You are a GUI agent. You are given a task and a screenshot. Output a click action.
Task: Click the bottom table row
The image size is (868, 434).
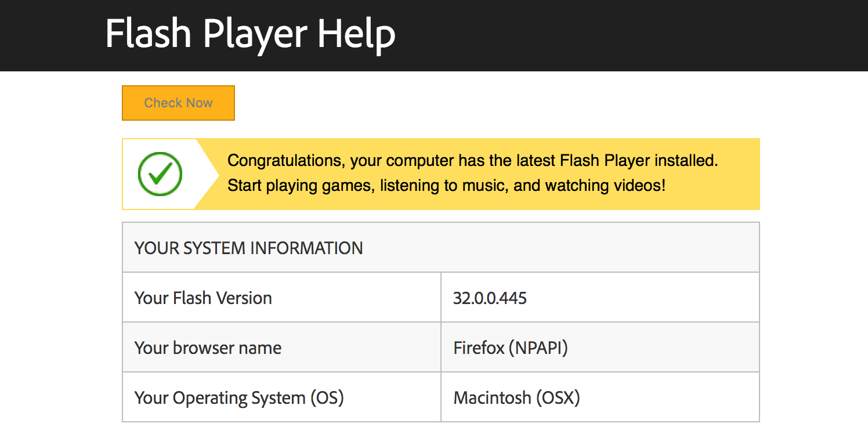(x=441, y=397)
